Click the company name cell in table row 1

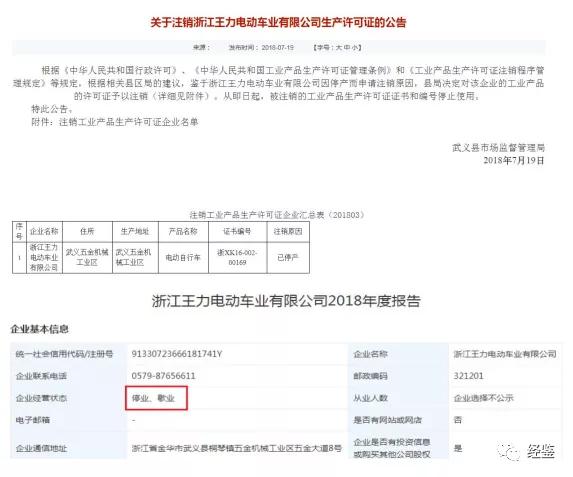point(44,258)
